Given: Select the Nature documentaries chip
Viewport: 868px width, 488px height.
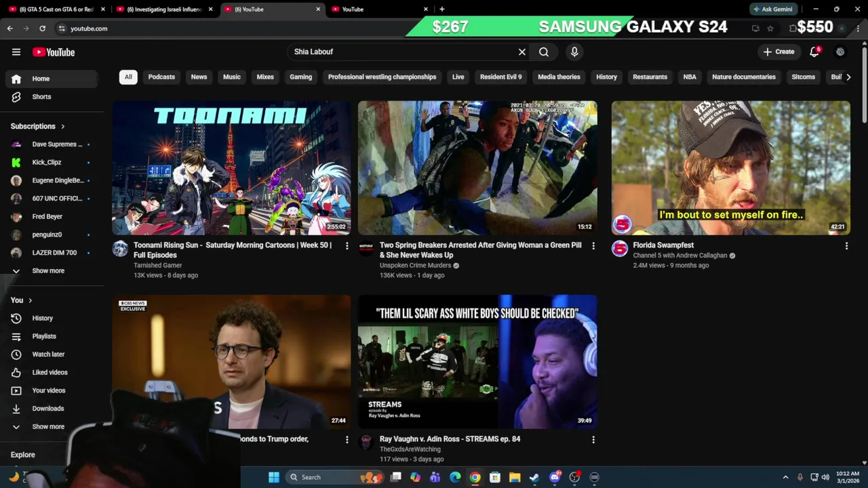Looking at the screenshot, I should pyautogui.click(x=744, y=77).
